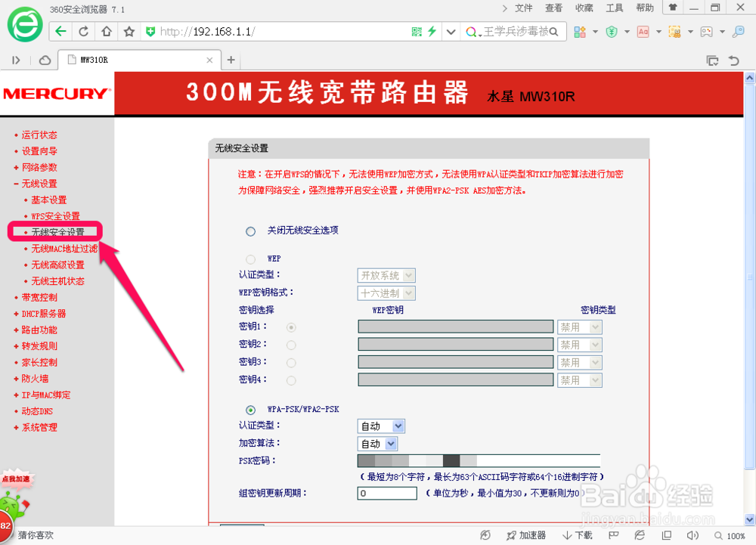Click the green yuan shield icon
This screenshot has width=756, height=545.
pyautogui.click(x=612, y=32)
